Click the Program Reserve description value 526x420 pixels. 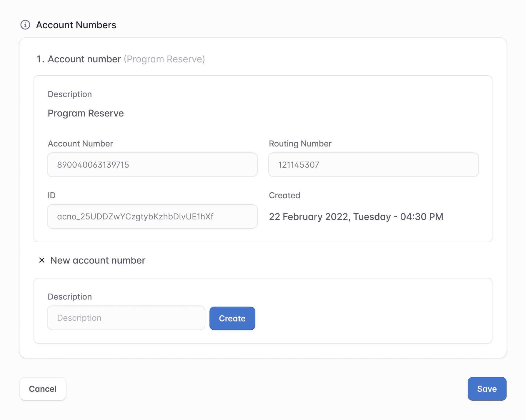point(86,113)
